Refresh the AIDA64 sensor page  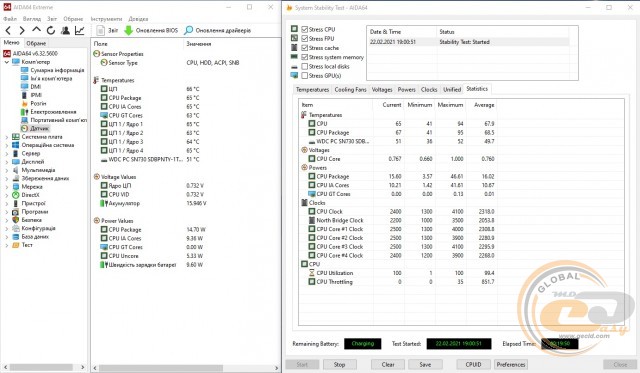[x=51, y=30]
